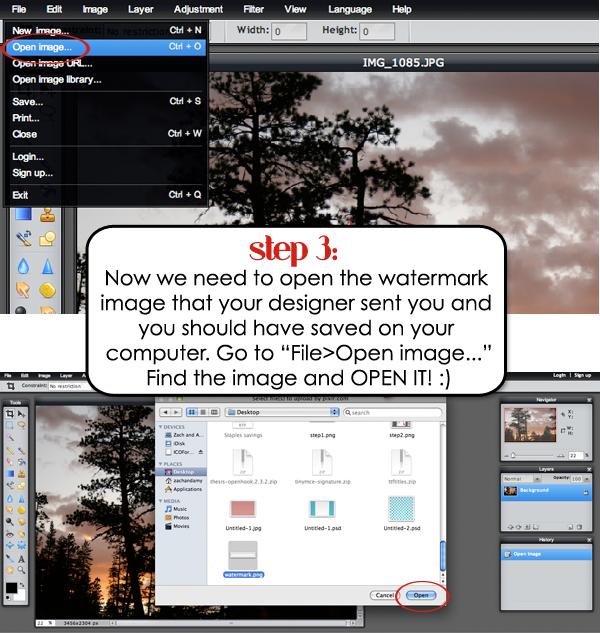Click the Navigator zoom slider handle
Screen dimensions: 600x633
(513, 455)
